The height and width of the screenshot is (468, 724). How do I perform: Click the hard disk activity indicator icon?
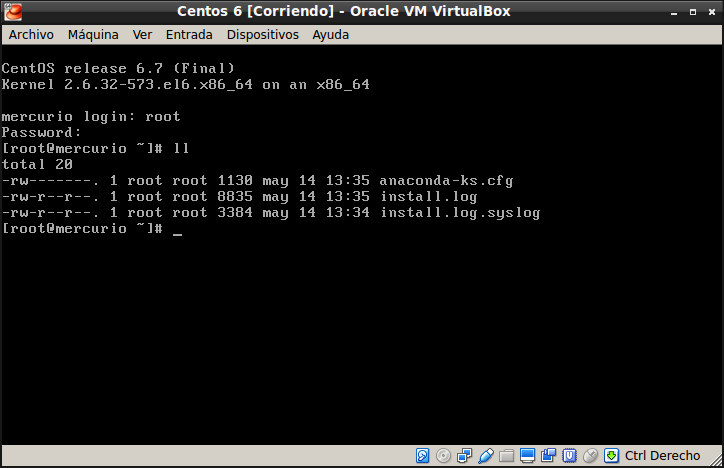tap(423, 456)
